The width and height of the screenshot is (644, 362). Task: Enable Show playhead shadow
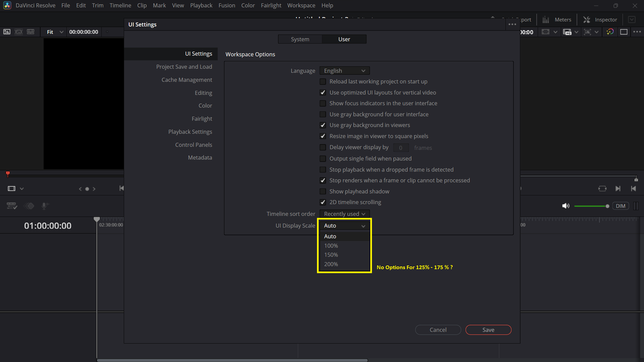coord(323,192)
